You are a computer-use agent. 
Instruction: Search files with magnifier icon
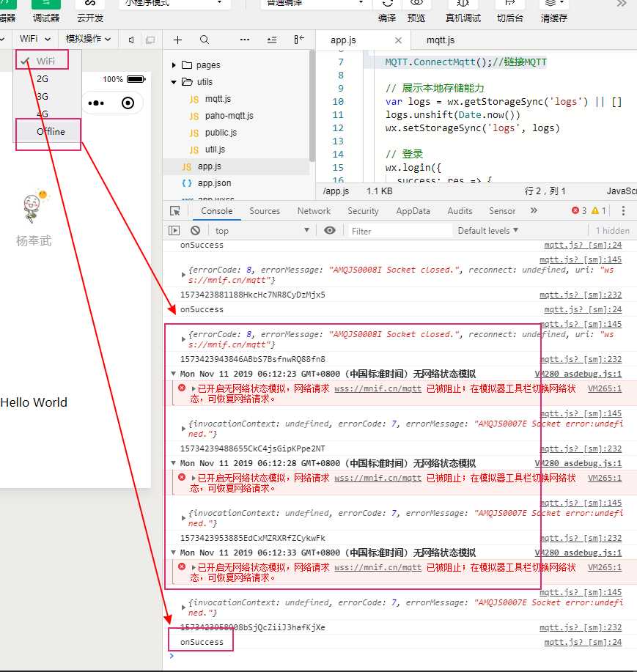[x=205, y=40]
